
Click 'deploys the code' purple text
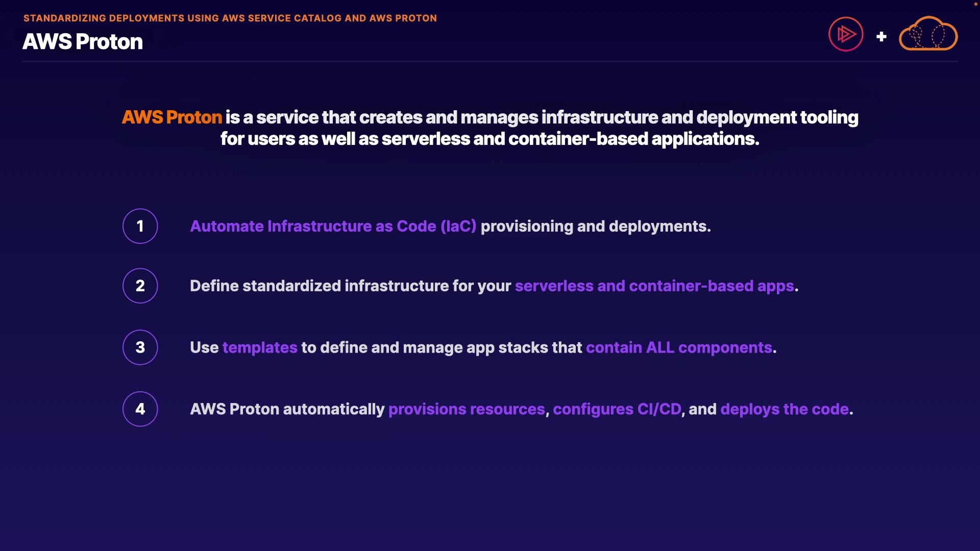[785, 409]
